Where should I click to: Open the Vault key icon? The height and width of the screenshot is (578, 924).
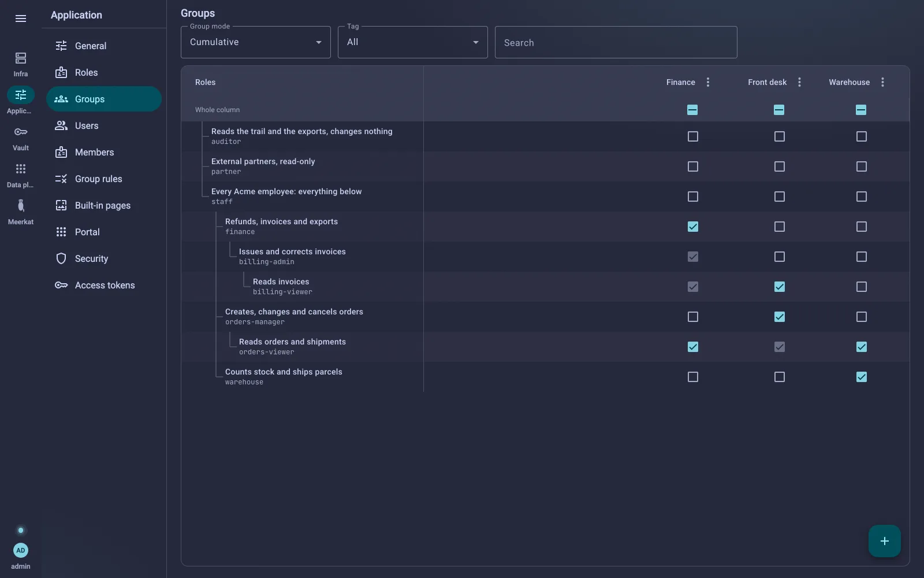click(21, 132)
